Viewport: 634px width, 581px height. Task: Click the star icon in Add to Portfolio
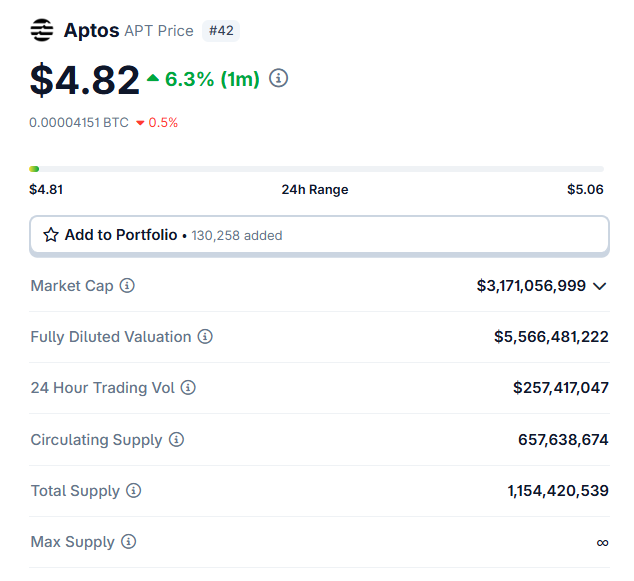tap(51, 235)
